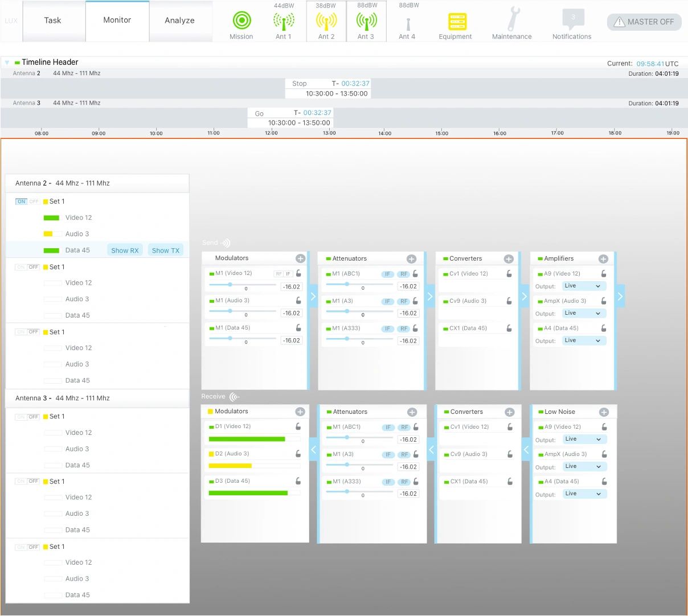Image resolution: width=688 pixels, height=616 pixels.
Task: Click the Send signal icon
Action: [226, 243]
